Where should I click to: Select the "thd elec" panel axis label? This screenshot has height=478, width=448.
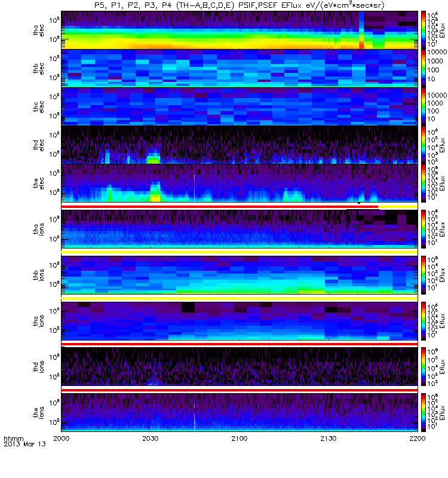pyautogui.click(x=38, y=145)
